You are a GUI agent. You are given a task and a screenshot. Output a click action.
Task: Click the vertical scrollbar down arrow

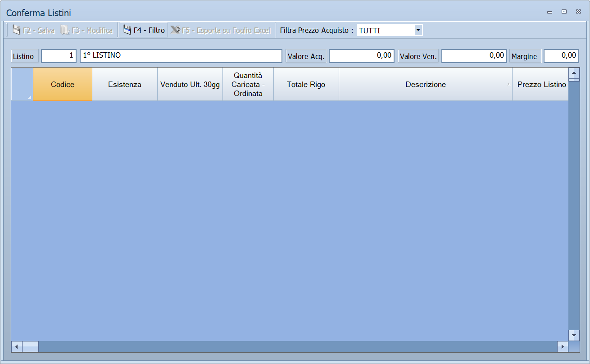574,335
